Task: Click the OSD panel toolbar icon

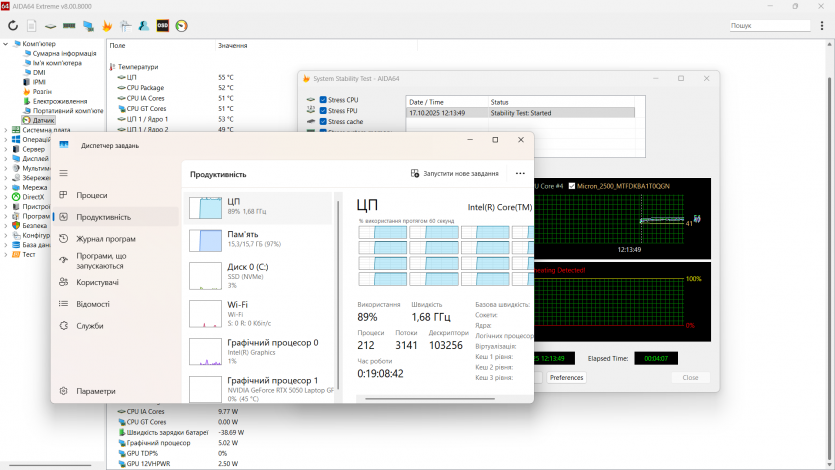Action: (x=162, y=25)
